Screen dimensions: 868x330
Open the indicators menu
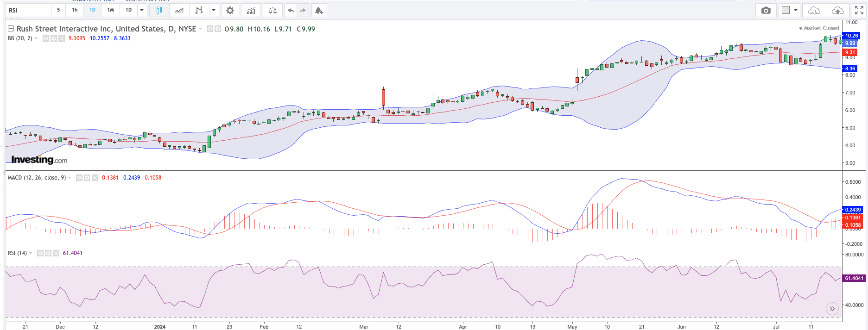click(x=251, y=10)
